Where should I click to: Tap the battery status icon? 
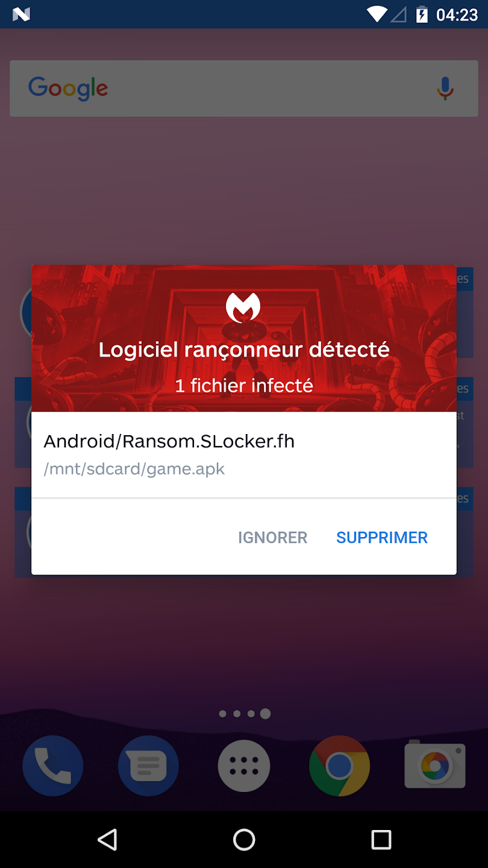click(422, 14)
